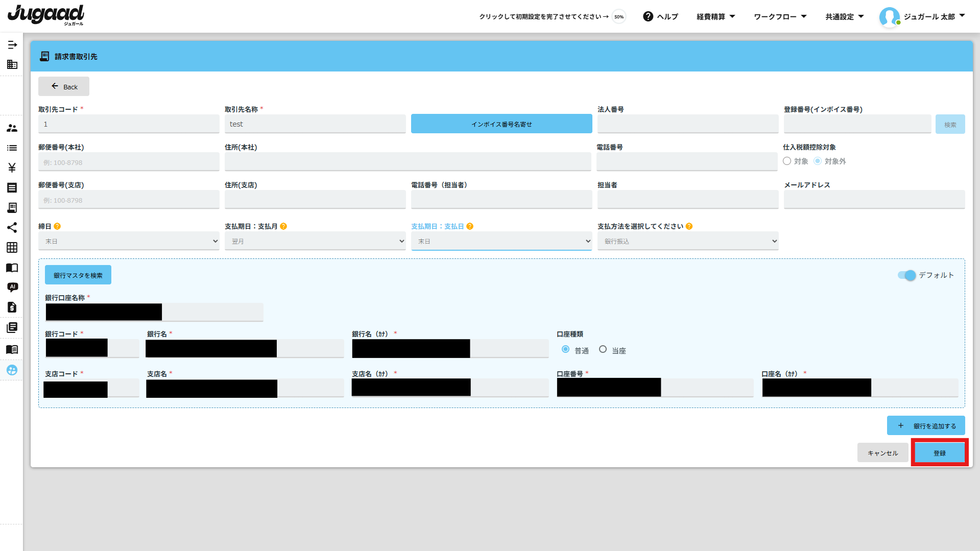980x551 pixels.
Task: Select 対象 for 仕入税額控除対象
Action: (787, 161)
